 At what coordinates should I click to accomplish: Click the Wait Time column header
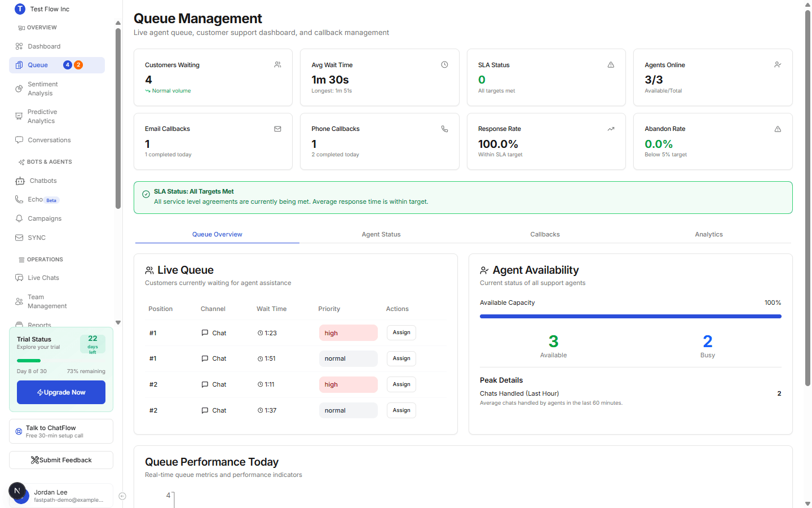pos(271,309)
